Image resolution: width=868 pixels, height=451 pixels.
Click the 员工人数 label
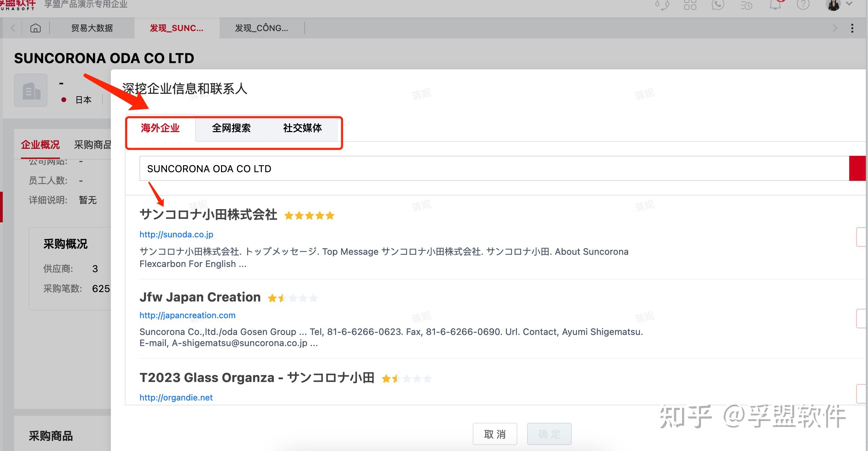48,180
